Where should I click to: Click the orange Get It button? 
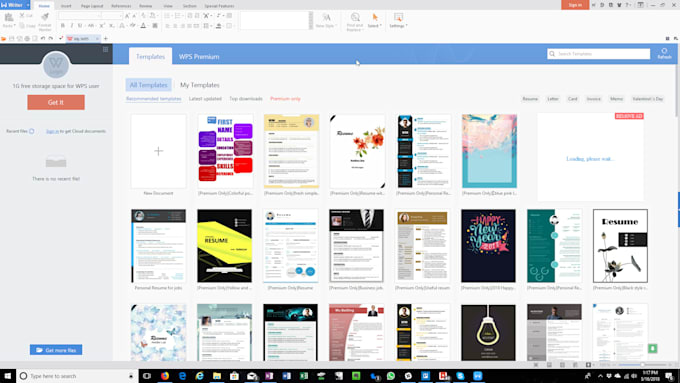pos(56,102)
